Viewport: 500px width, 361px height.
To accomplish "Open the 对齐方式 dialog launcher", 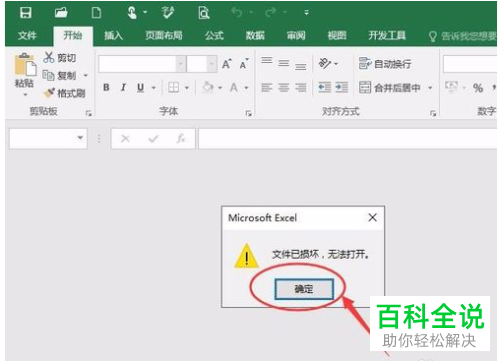I will click(x=433, y=113).
